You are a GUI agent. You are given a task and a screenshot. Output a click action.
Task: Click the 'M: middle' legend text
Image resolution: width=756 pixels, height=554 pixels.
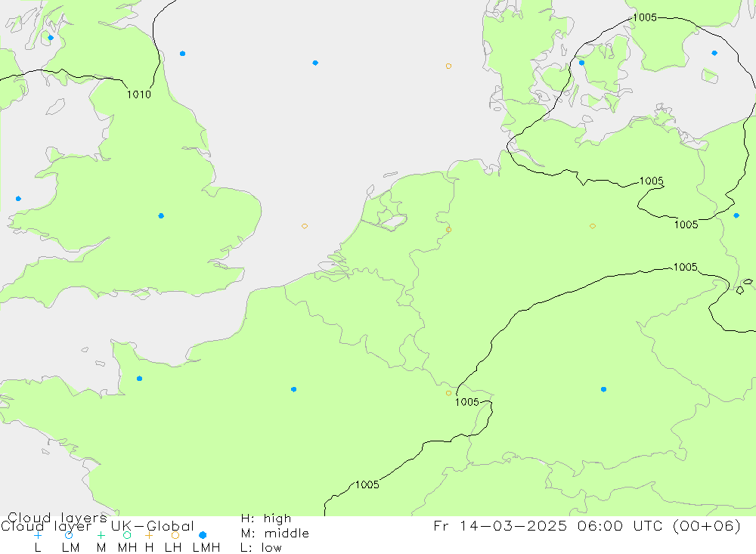(275, 534)
